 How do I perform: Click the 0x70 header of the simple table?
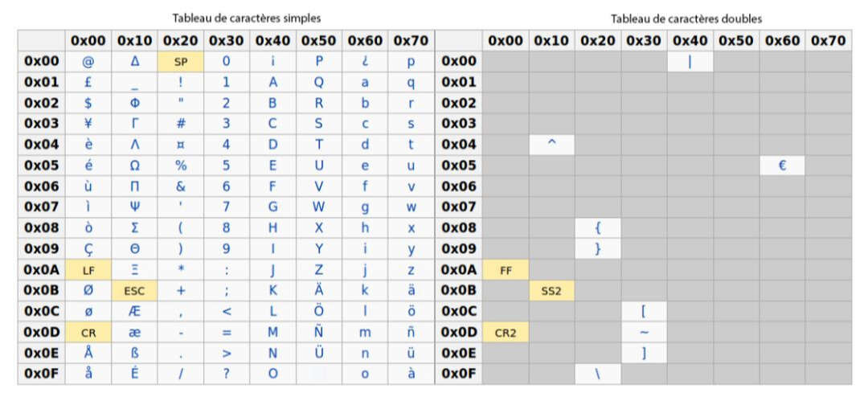[x=411, y=40]
